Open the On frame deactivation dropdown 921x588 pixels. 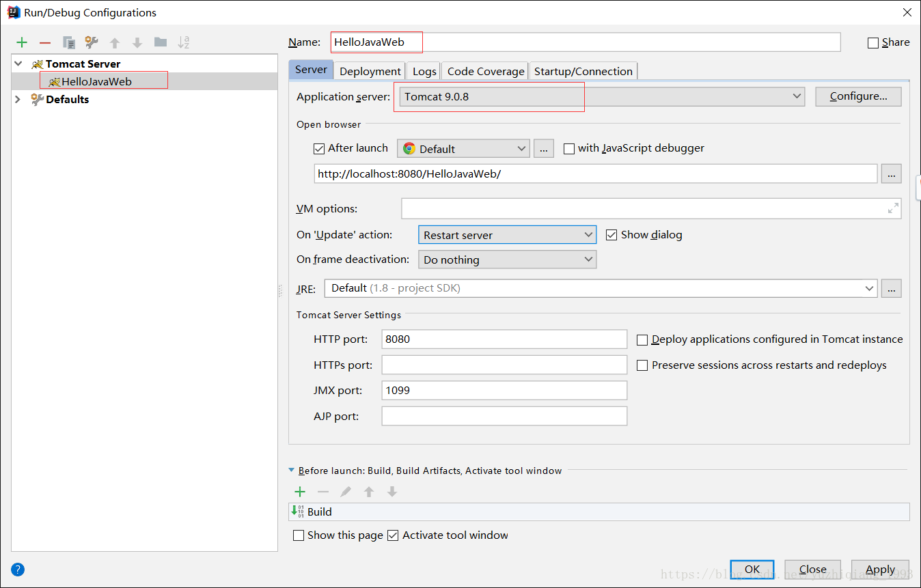[x=507, y=260]
